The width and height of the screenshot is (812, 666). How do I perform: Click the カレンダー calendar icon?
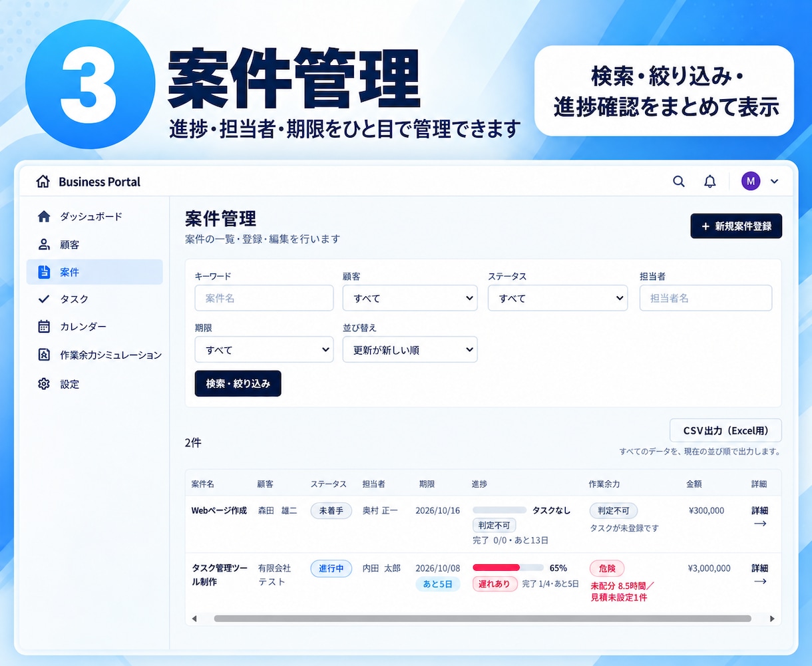[x=44, y=326]
